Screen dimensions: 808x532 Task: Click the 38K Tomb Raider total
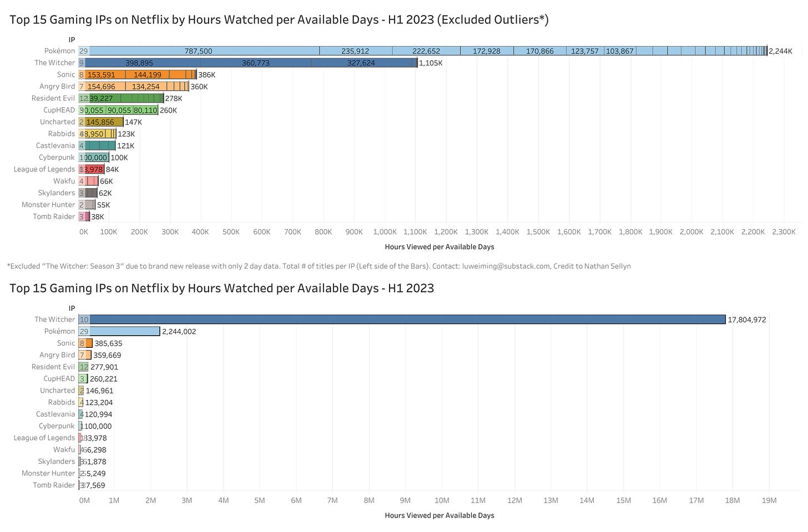[98, 217]
